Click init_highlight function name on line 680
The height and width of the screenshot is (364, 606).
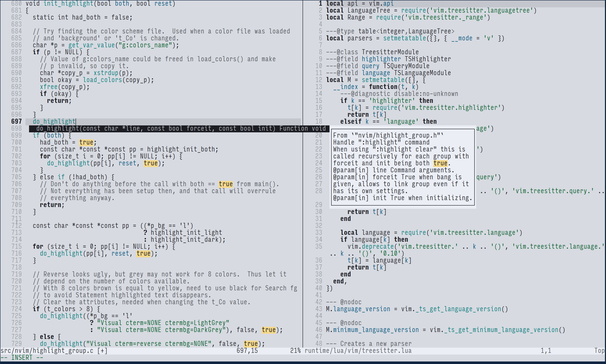pos(68,3)
